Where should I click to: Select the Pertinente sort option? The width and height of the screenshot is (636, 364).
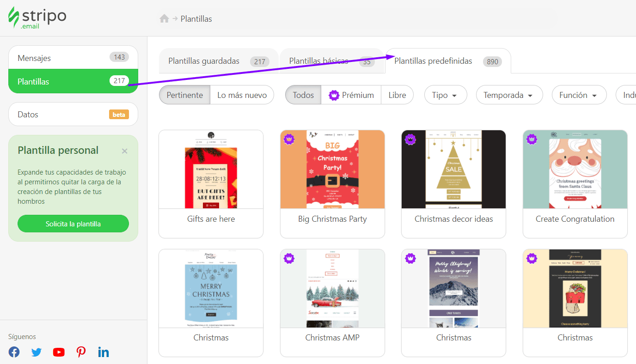click(184, 95)
